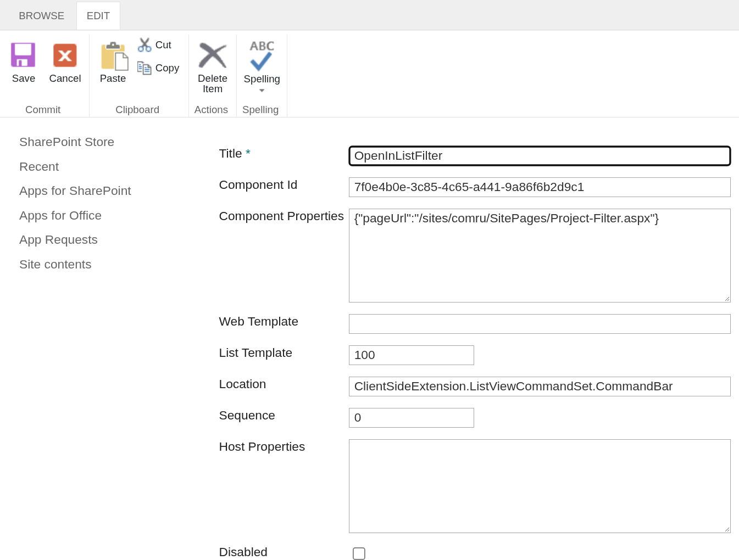Click the Component Properties resize handle
The width and height of the screenshot is (739, 560).
[727, 299]
